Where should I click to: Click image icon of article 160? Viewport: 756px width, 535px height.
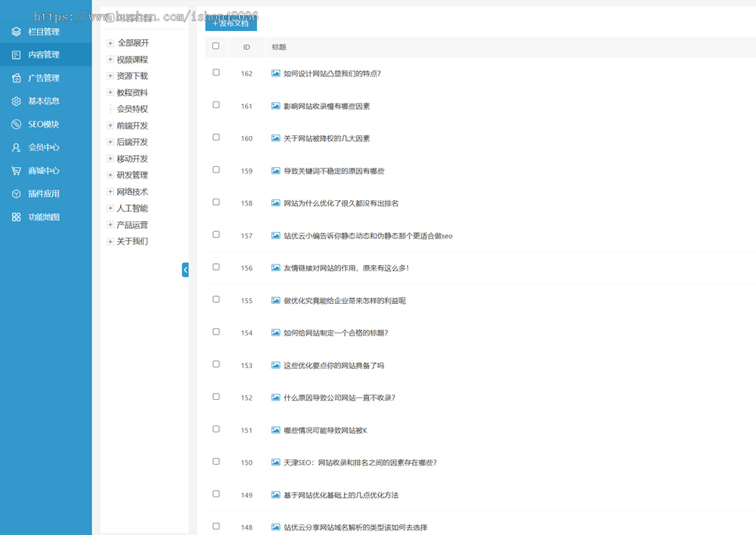276,138
